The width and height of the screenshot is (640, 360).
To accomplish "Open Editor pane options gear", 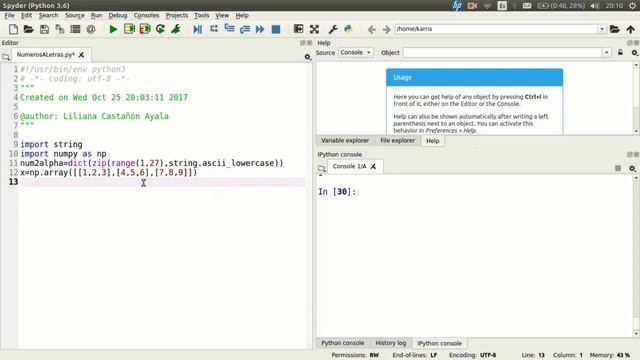I will coord(307,57).
